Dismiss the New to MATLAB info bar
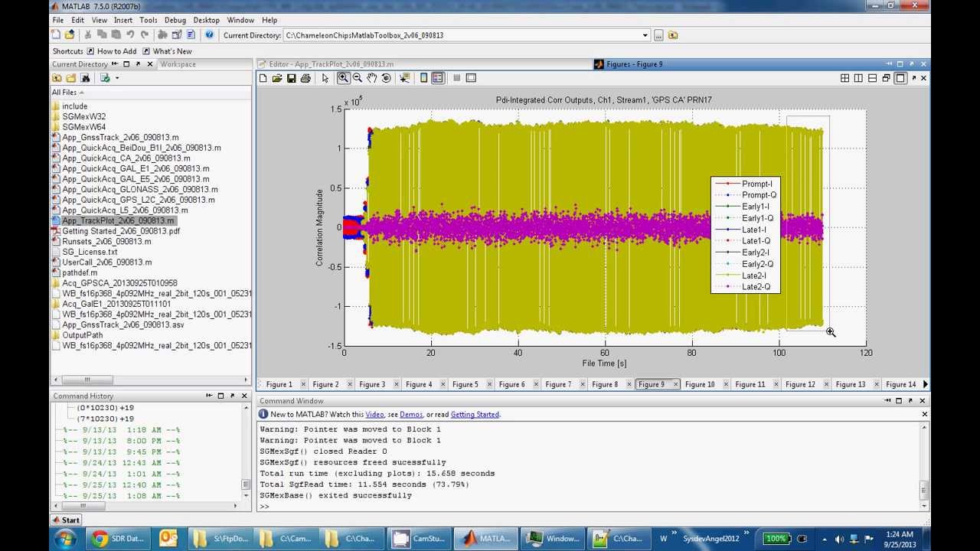 pyautogui.click(x=924, y=414)
